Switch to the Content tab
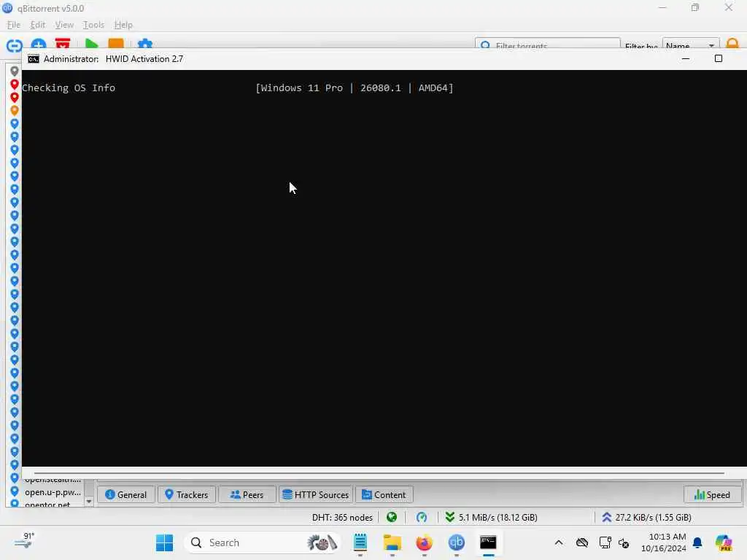Image resolution: width=747 pixels, height=560 pixels. point(384,495)
